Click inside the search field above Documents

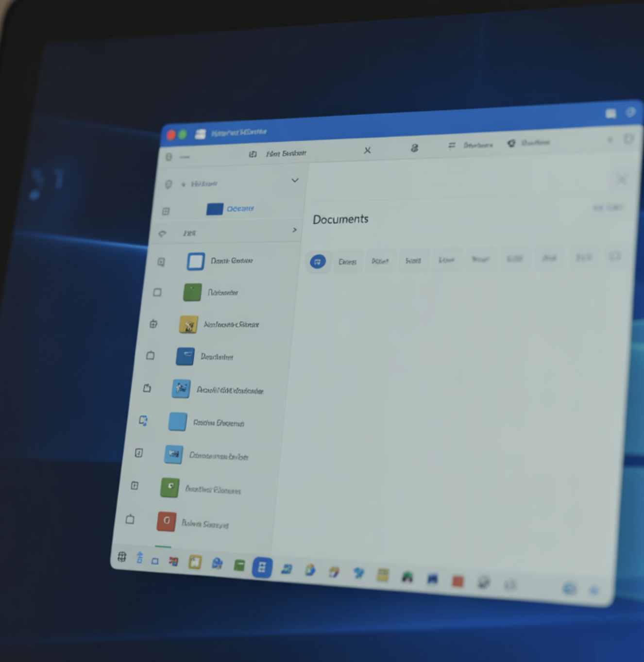click(x=461, y=181)
